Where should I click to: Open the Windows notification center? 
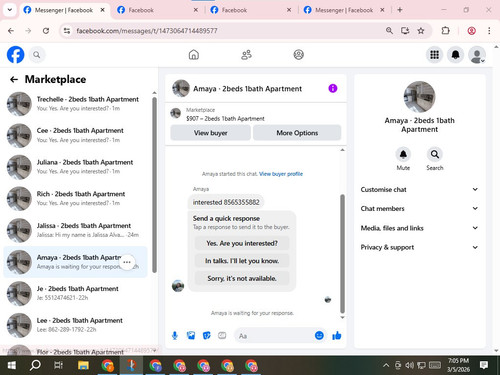(x=484, y=365)
